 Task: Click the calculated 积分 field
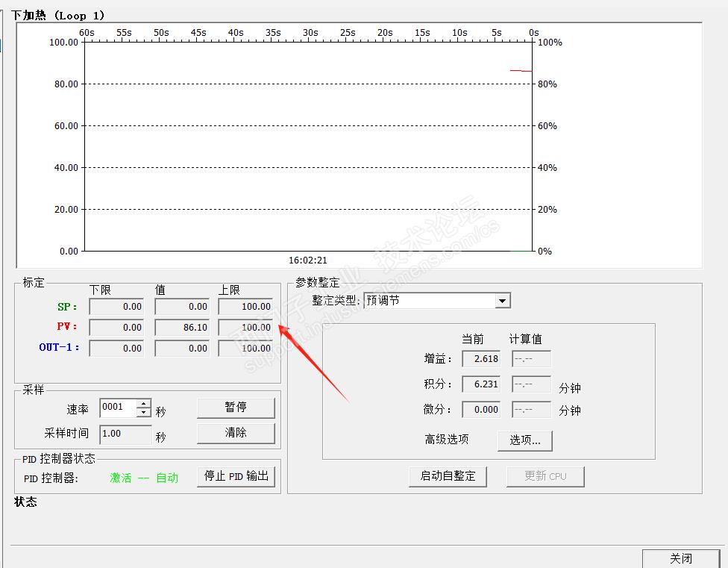532,384
